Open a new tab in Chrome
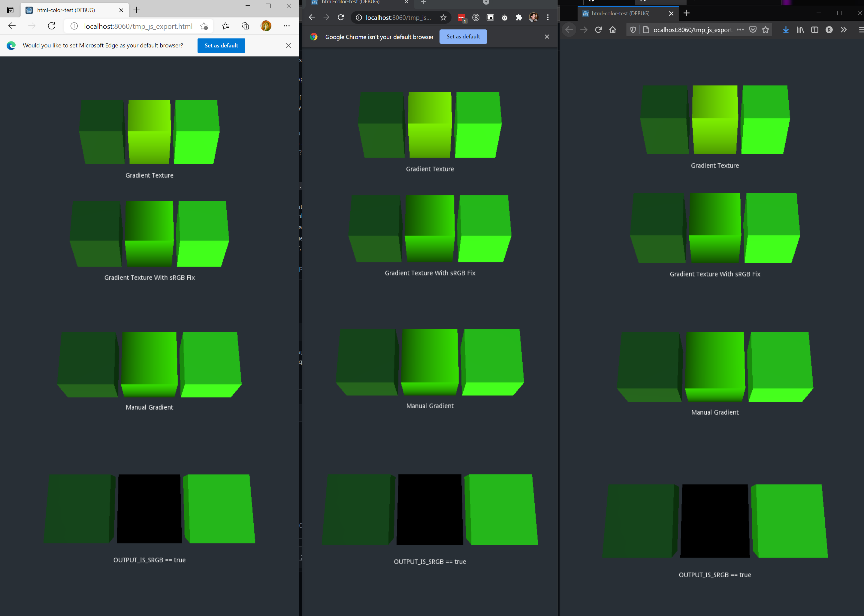 click(x=423, y=2)
